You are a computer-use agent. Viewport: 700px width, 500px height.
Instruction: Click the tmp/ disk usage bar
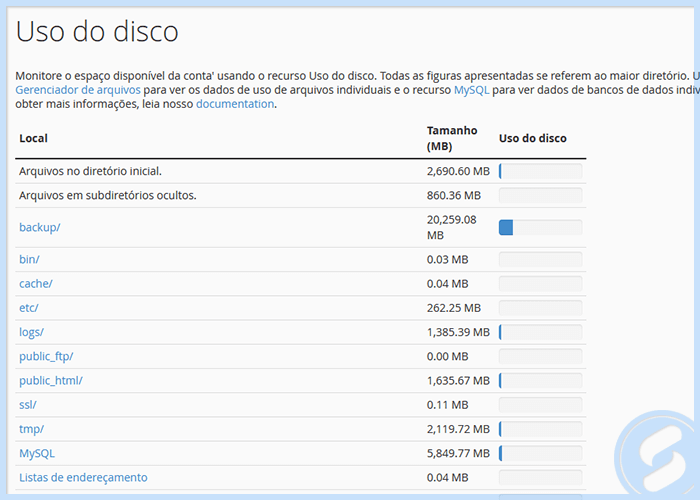[541, 429]
